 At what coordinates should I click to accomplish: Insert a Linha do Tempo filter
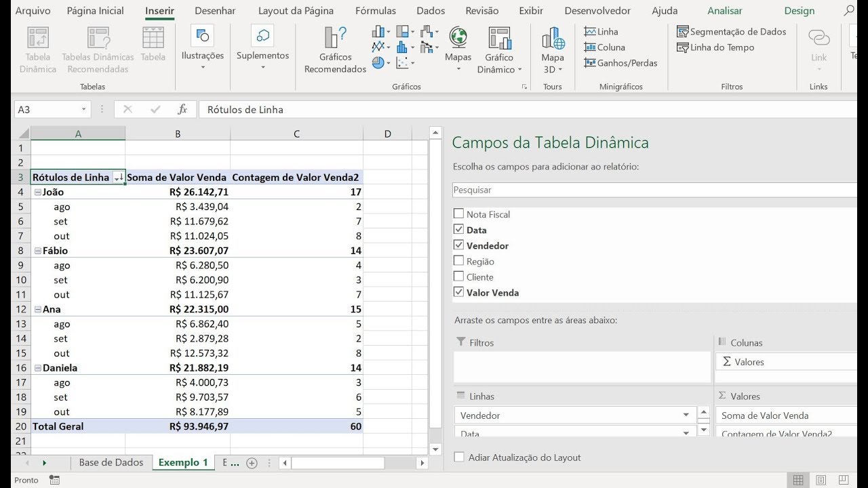point(715,47)
